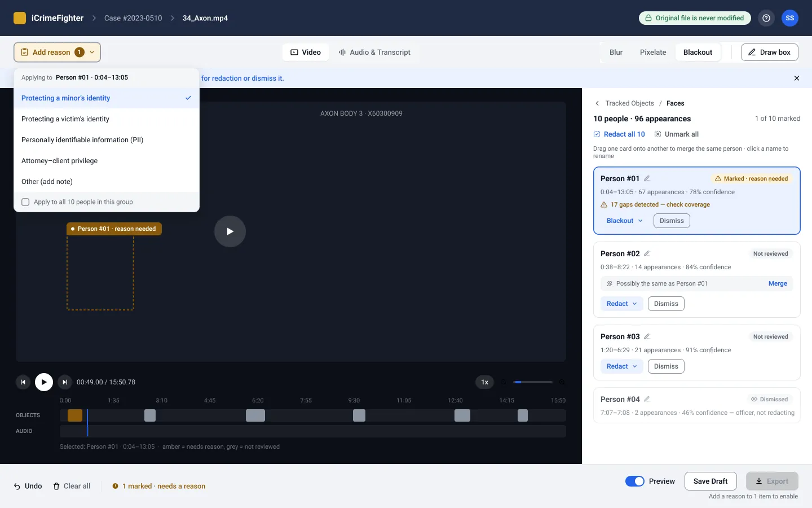Click the Unmark all icon link
Screen dimensions: 812x508
(677, 134)
